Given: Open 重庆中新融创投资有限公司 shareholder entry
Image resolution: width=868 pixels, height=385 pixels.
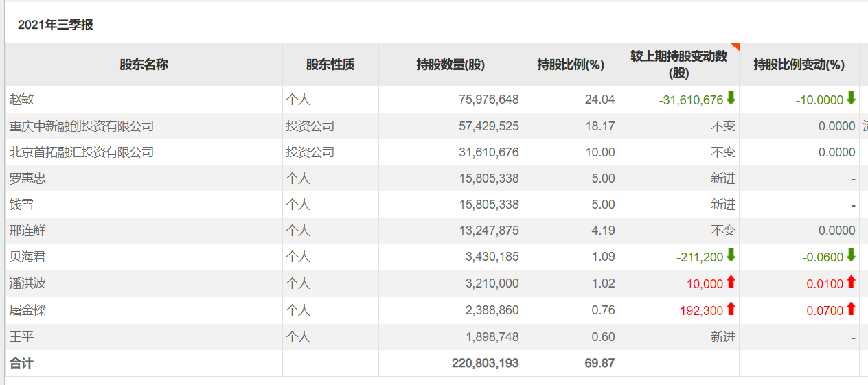Looking at the screenshot, I should (82, 126).
